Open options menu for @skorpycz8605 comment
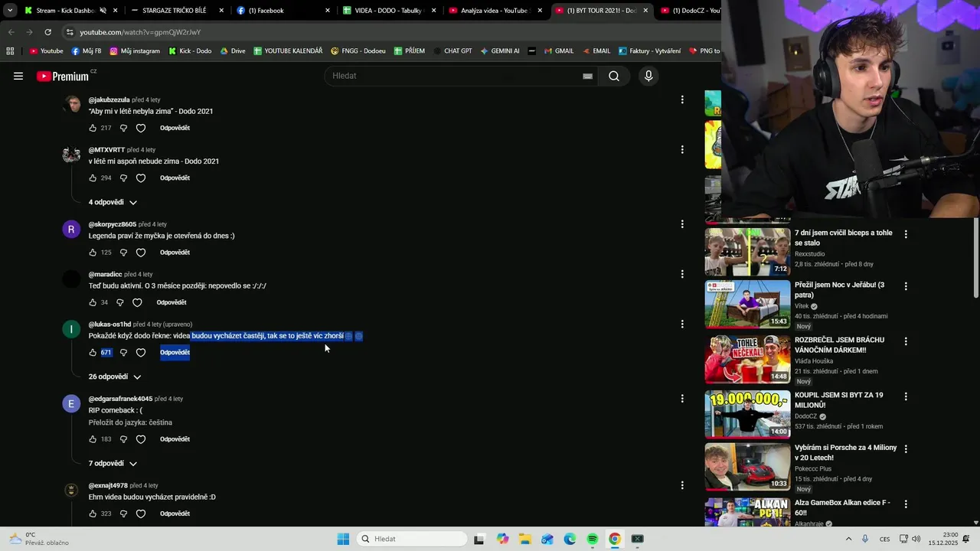Viewport: 980px width, 551px height. (682, 224)
